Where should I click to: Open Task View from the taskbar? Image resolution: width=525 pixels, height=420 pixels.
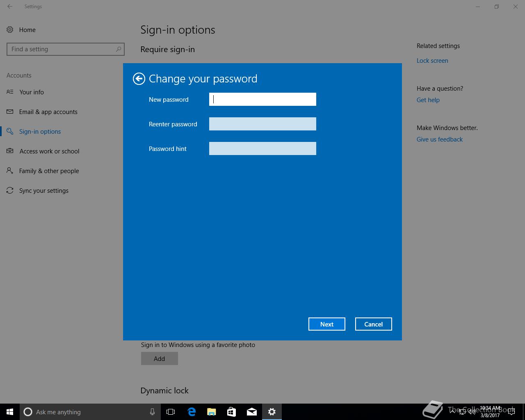click(171, 412)
